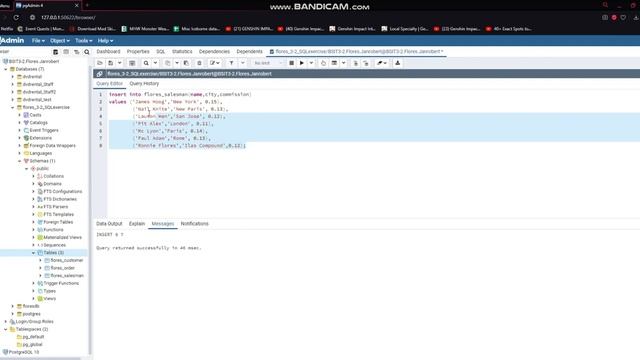Select the Materialized Views tree item
The height and width of the screenshot is (360, 640).
click(62, 238)
